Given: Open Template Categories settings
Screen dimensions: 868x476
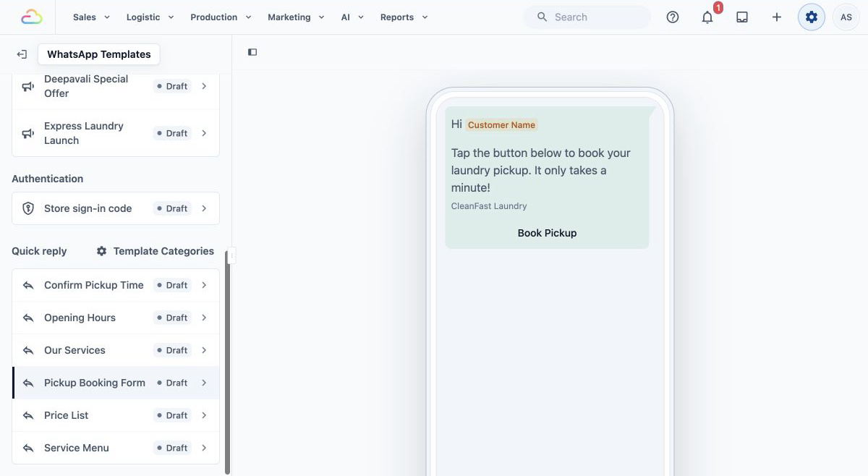Looking at the screenshot, I should [155, 251].
